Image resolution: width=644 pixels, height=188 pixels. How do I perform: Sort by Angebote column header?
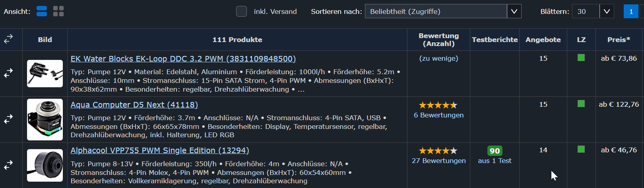coord(543,40)
